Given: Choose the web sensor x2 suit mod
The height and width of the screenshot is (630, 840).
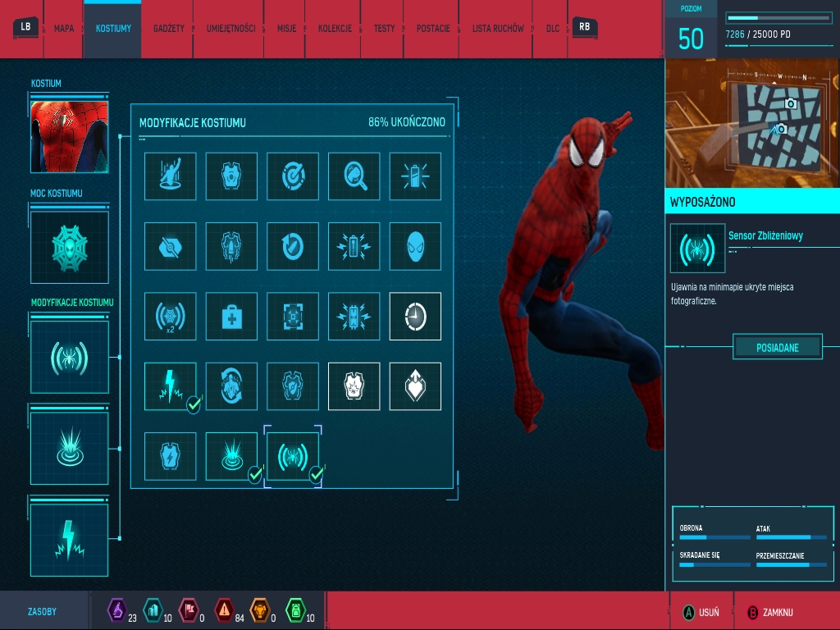Looking at the screenshot, I should (171, 316).
